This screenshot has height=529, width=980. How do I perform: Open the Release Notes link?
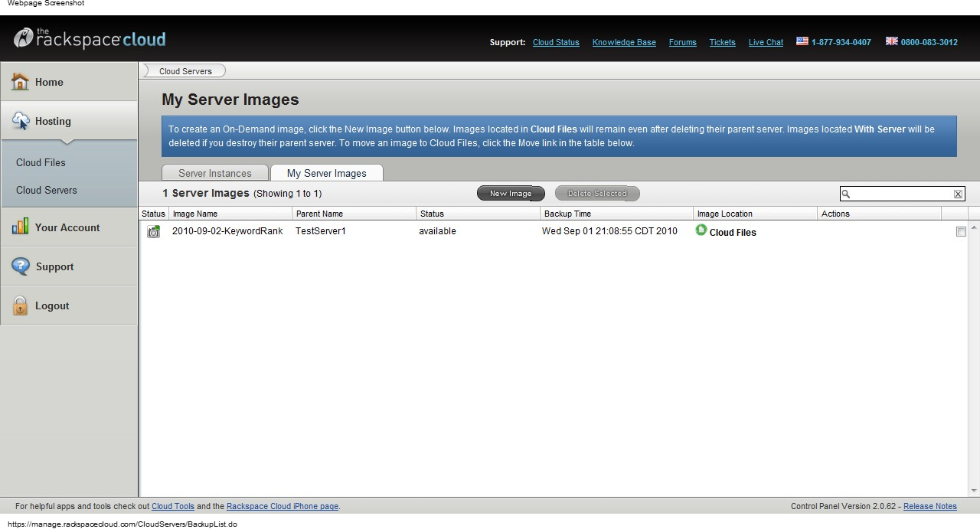(x=930, y=506)
